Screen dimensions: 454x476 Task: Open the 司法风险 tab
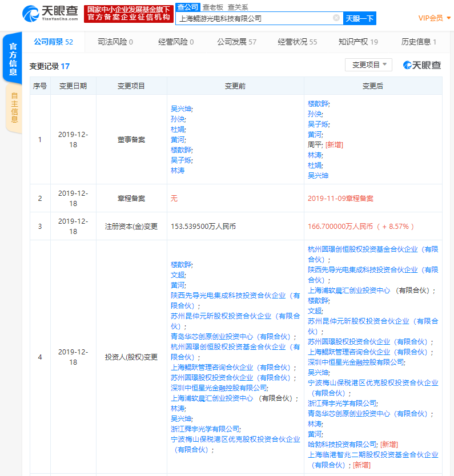point(115,42)
